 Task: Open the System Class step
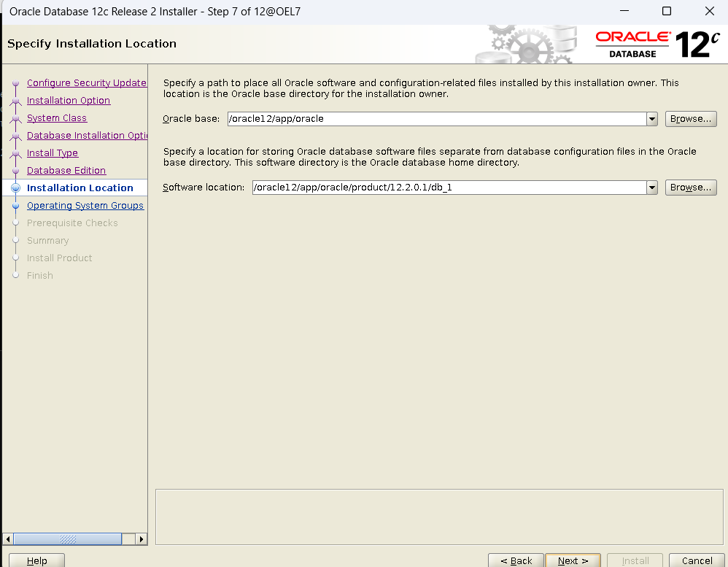point(57,118)
